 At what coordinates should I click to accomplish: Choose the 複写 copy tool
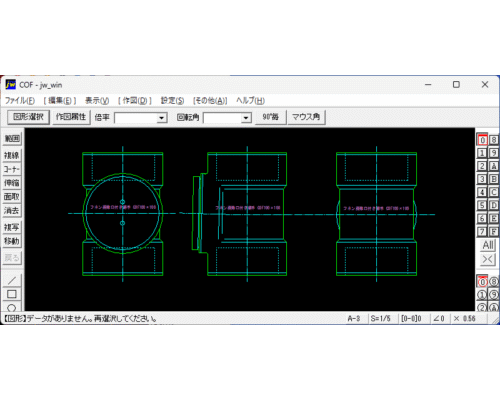tap(12, 227)
